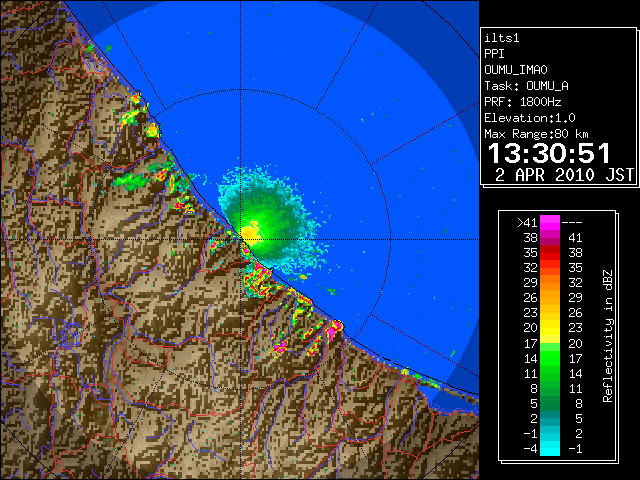
Task: Click the 'OUMU_IMAO' site name text
Action: [516, 70]
